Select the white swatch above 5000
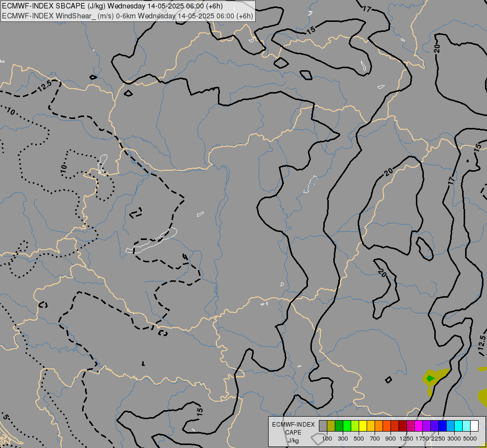The width and height of the screenshot is (487, 448). (474, 426)
